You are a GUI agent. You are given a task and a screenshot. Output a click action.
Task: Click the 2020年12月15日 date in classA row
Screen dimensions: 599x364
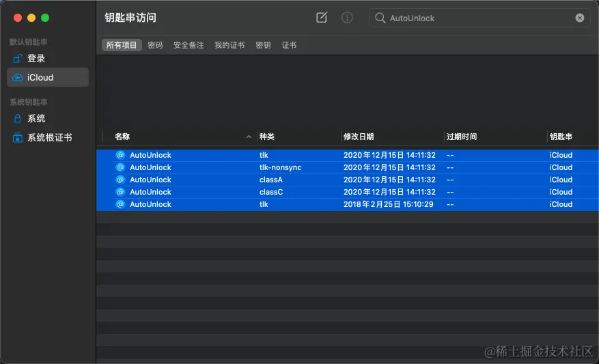(389, 180)
